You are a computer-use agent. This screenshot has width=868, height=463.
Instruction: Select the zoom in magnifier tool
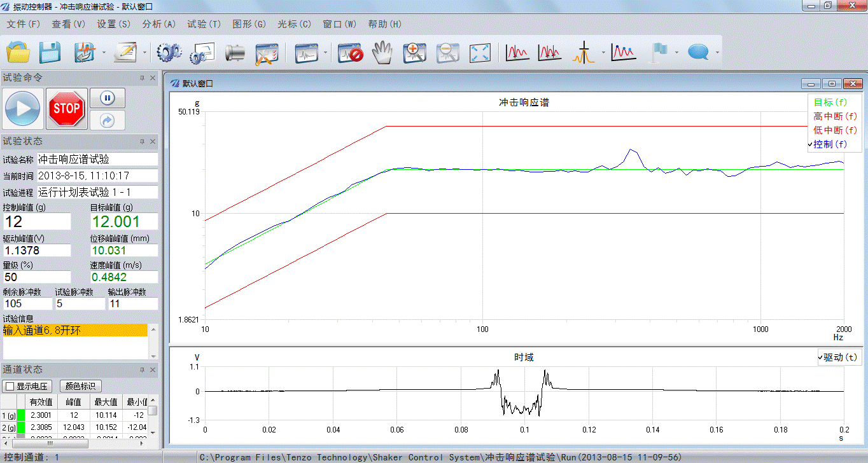[x=415, y=53]
